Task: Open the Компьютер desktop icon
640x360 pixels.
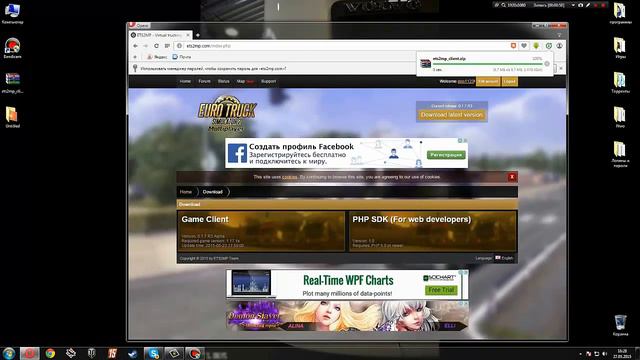Action: point(12,14)
